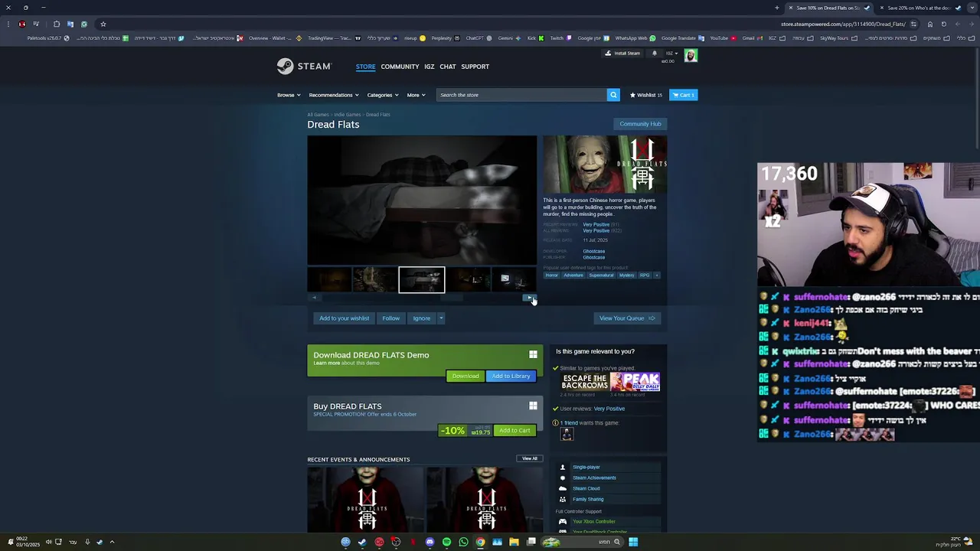Click Add to your wishlist button
The height and width of the screenshot is (551, 980).
coord(344,318)
